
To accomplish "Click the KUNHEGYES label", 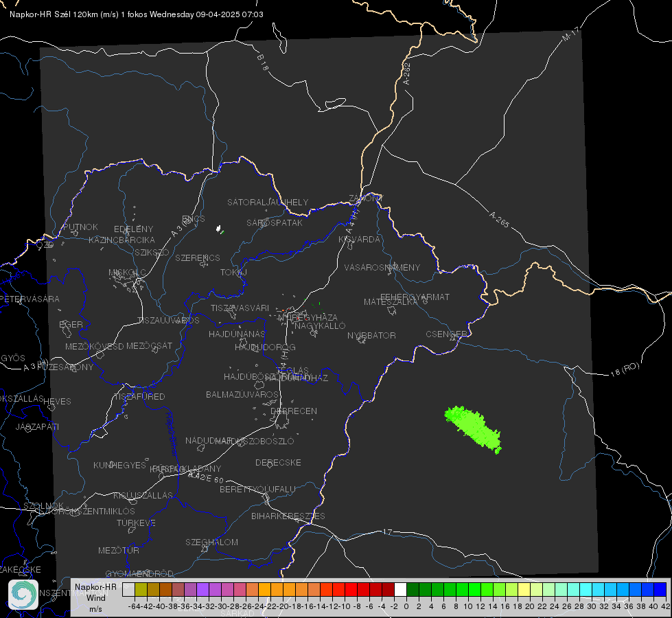I will pos(120,465).
